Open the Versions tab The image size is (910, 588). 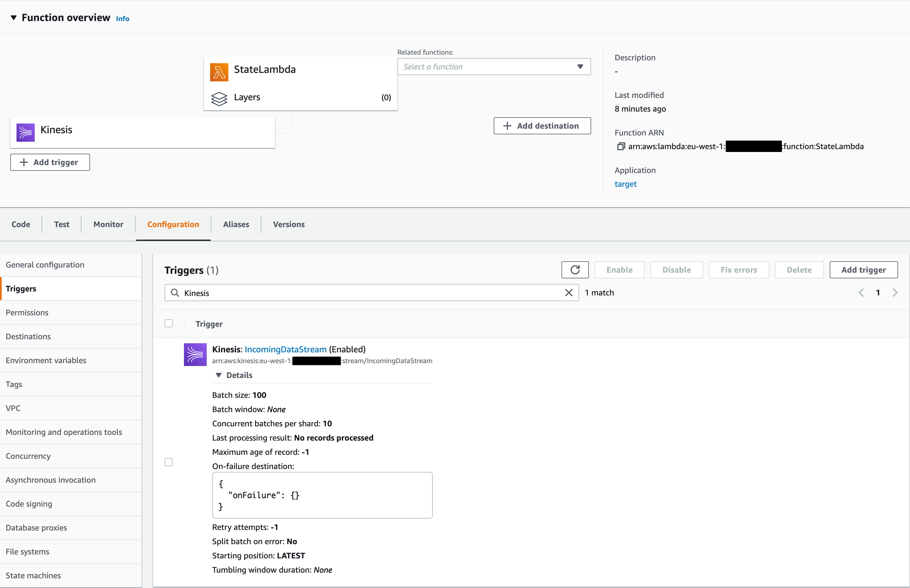coord(289,224)
